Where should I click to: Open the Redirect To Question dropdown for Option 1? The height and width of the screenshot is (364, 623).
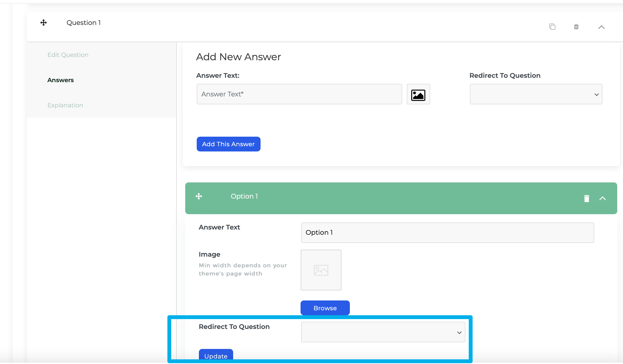pos(383,332)
